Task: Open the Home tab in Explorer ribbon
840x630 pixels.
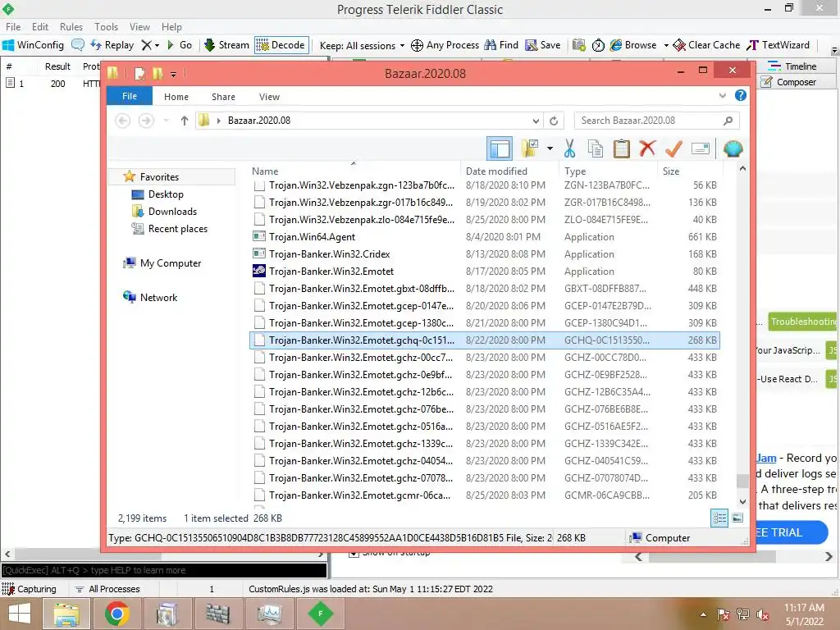Action: coord(176,97)
